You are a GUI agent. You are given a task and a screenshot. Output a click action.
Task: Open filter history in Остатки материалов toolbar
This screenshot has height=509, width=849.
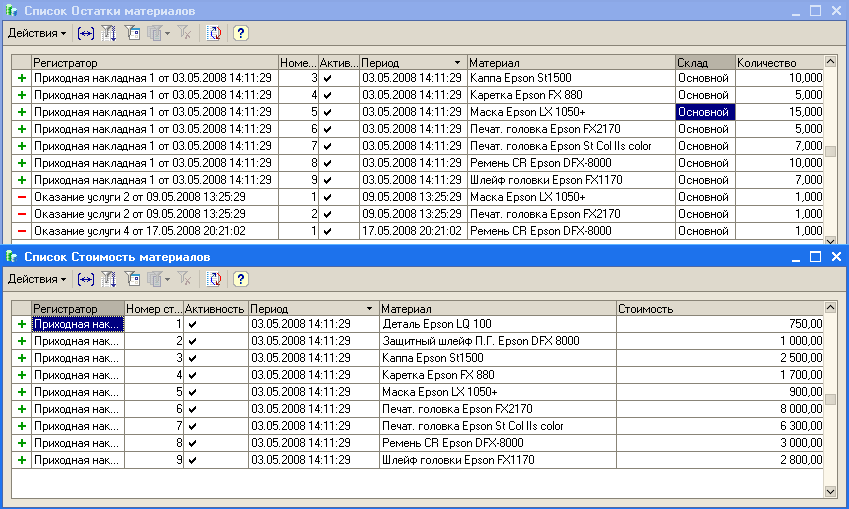coord(158,34)
